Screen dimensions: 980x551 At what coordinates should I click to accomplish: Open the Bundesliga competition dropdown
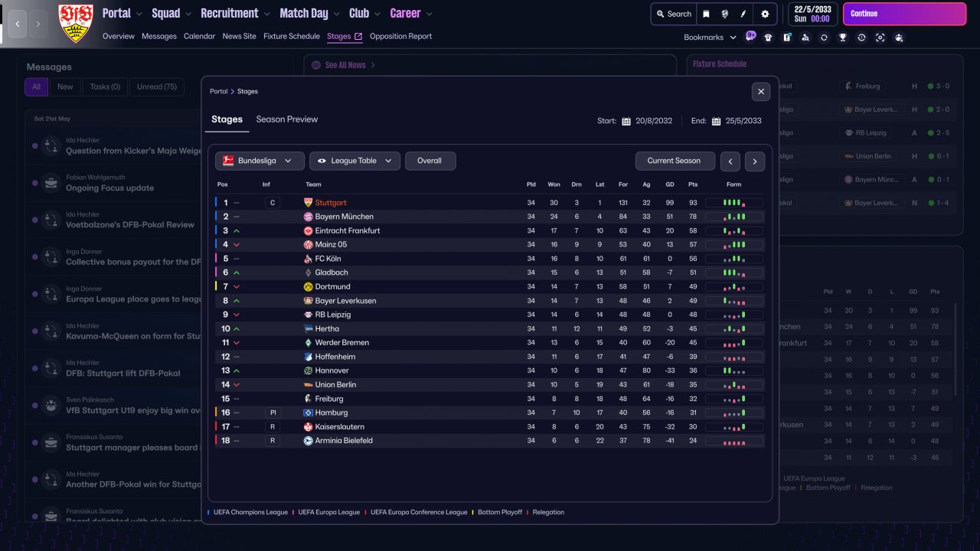pyautogui.click(x=260, y=161)
